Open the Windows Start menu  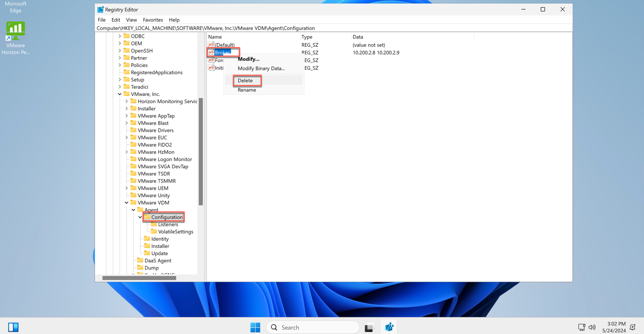pyautogui.click(x=255, y=327)
